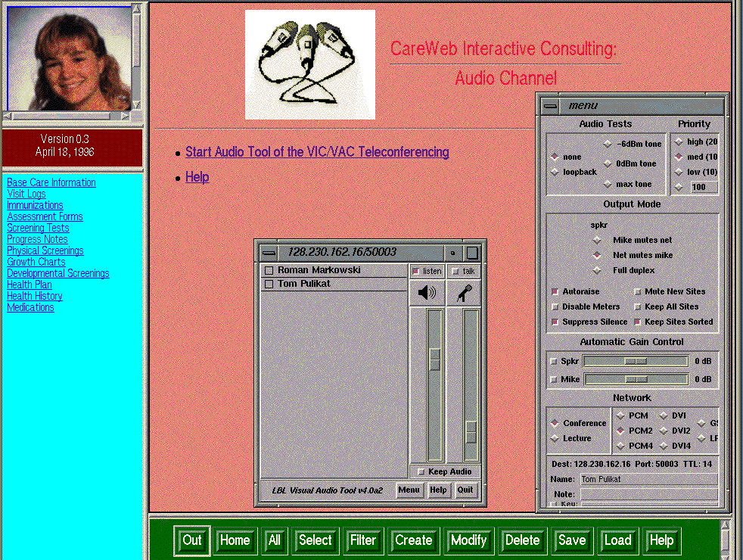
Task: Toggle the Tom Pulikat participant checkbox
Action: [269, 285]
